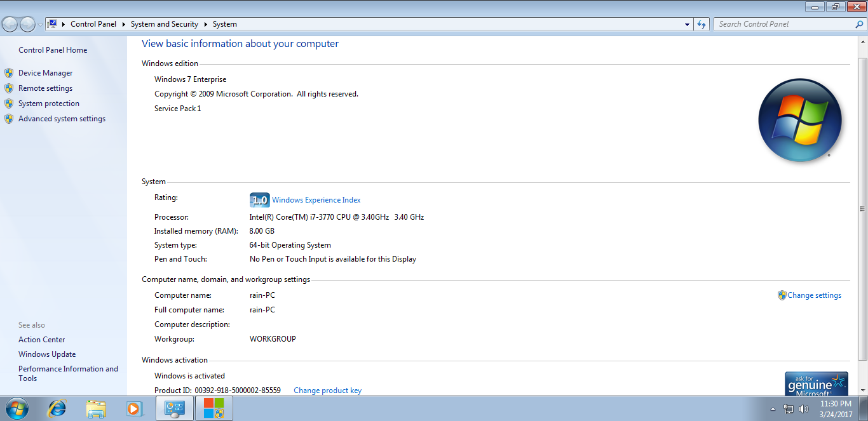Go back with the Back arrow button

click(10, 24)
